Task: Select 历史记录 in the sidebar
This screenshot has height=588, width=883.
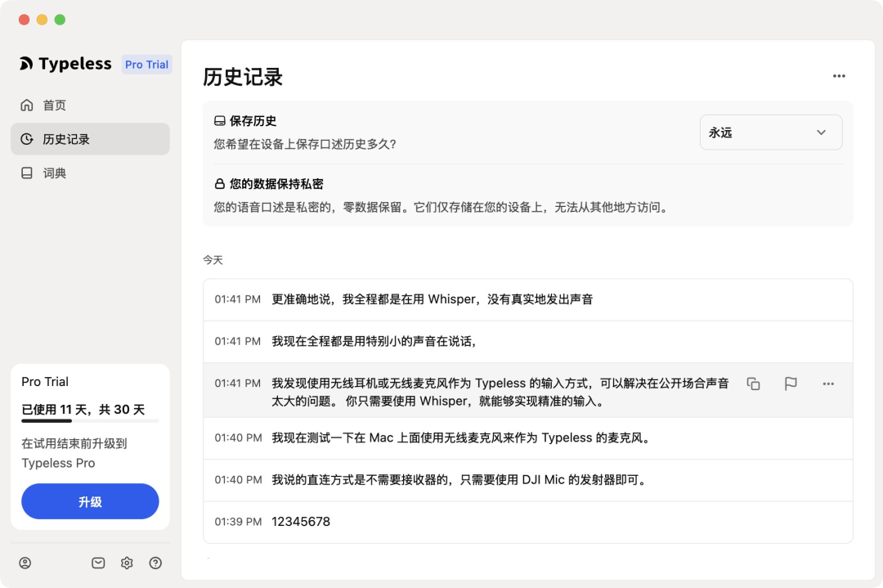Action: 90,139
